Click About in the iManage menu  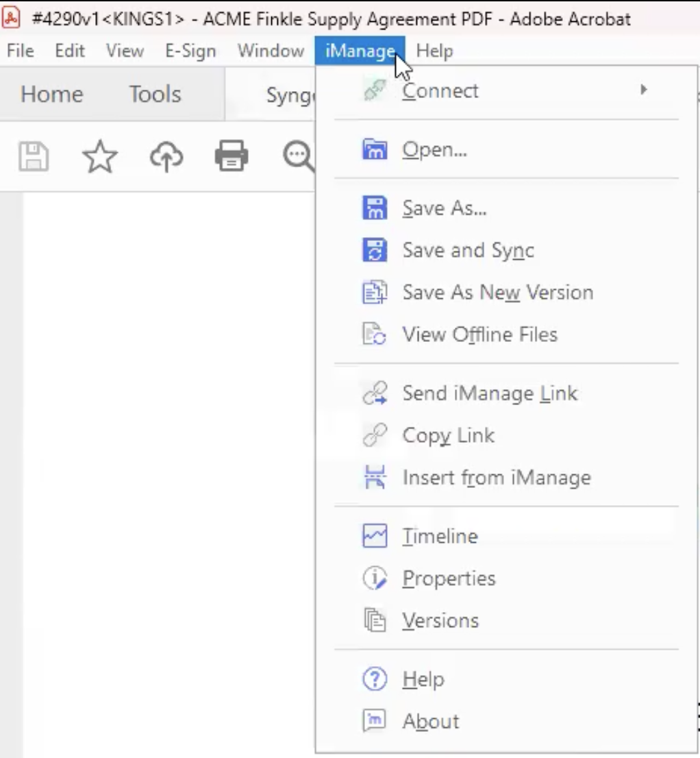pos(431,721)
